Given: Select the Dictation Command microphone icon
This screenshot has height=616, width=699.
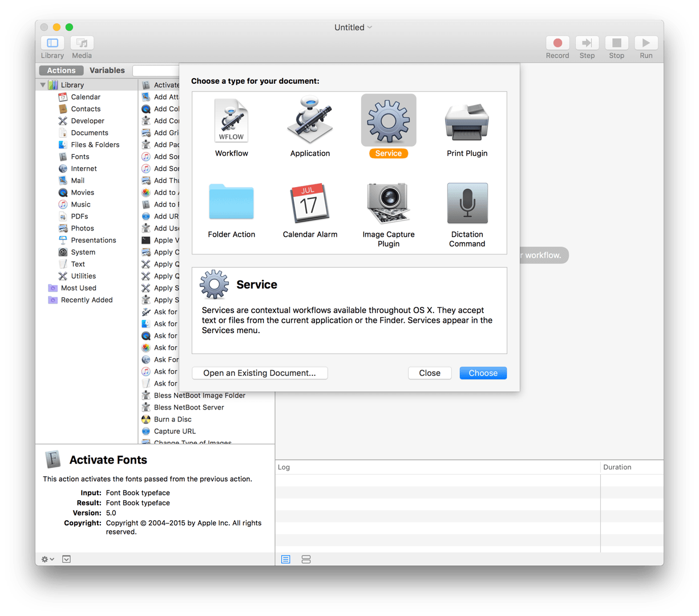Looking at the screenshot, I should 467,202.
